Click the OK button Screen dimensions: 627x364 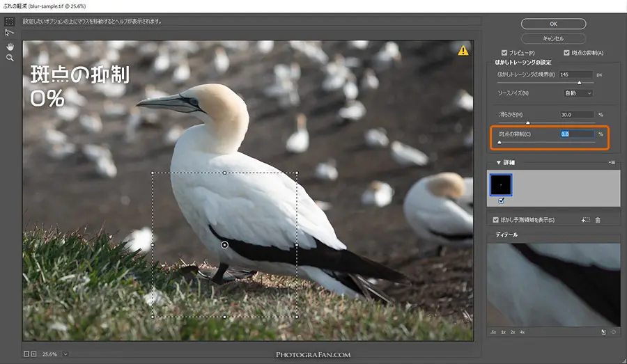click(553, 24)
